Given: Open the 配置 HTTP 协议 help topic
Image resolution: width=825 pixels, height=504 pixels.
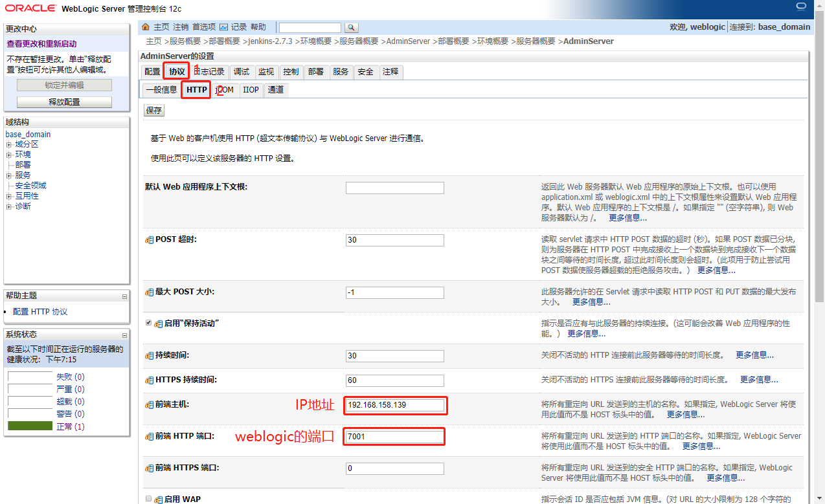Looking at the screenshot, I should click(40, 312).
